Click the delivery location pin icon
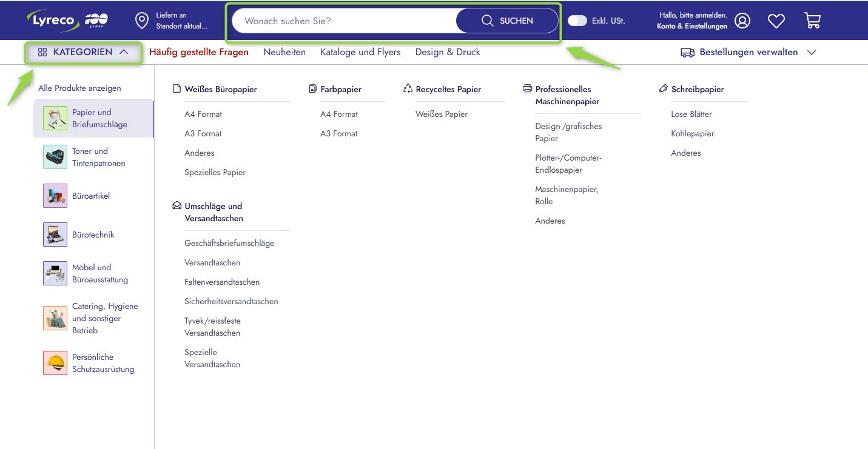 (x=142, y=21)
